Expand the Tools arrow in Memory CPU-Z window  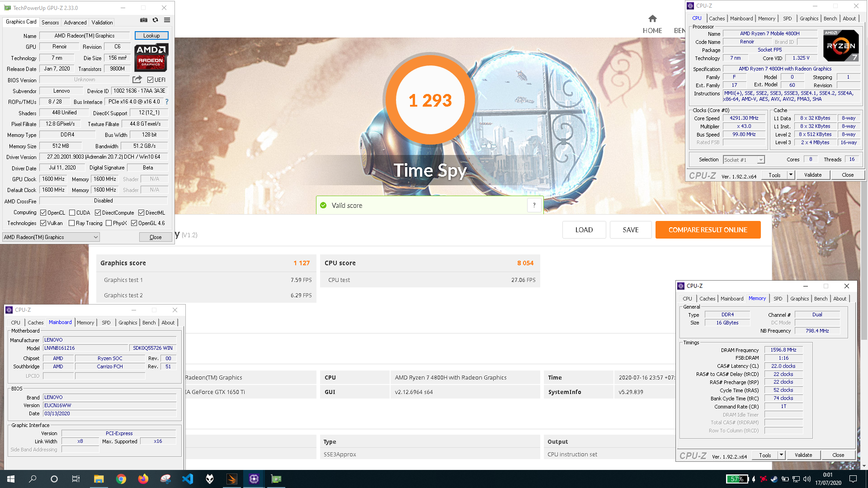[781, 455]
